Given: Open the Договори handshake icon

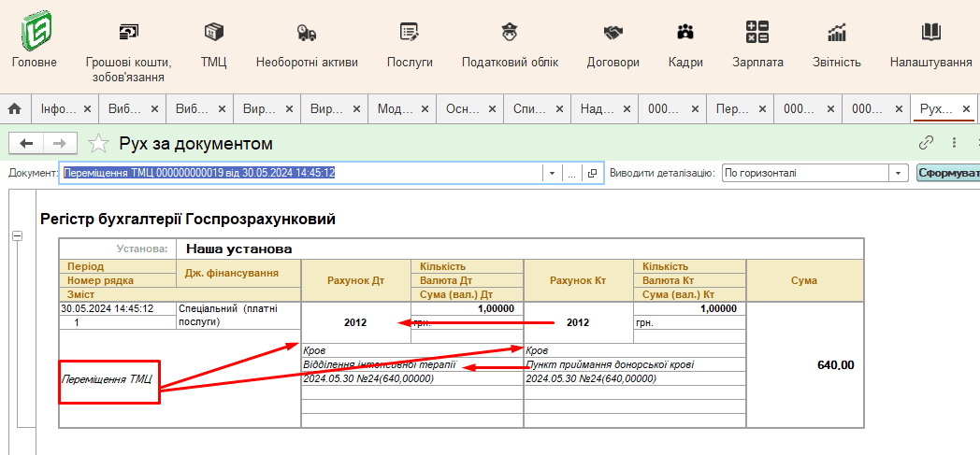Looking at the screenshot, I should tap(612, 32).
